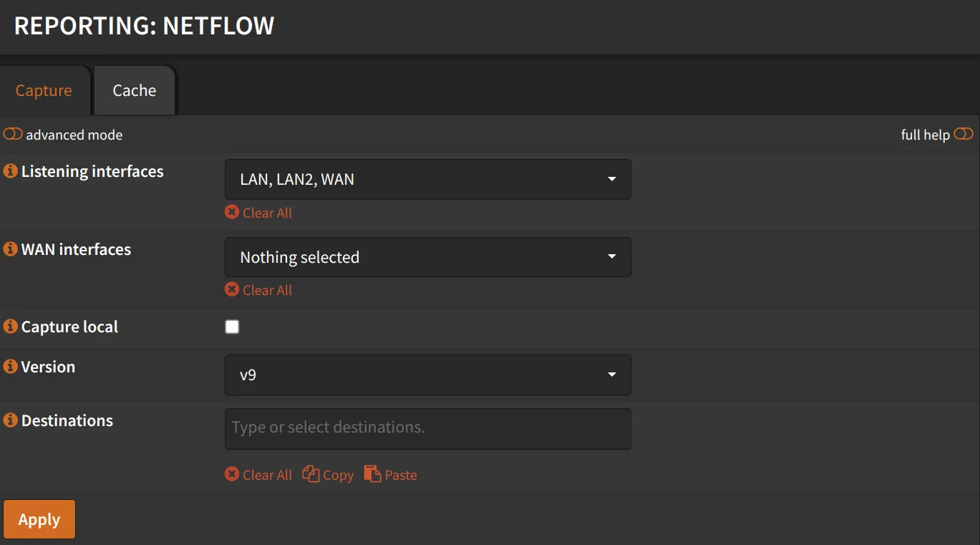Check the Capture local checkbox
980x545 pixels.
[232, 326]
